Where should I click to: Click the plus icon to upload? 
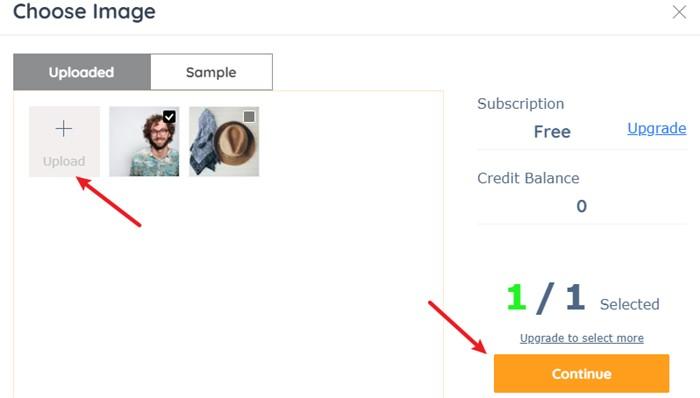(x=64, y=129)
